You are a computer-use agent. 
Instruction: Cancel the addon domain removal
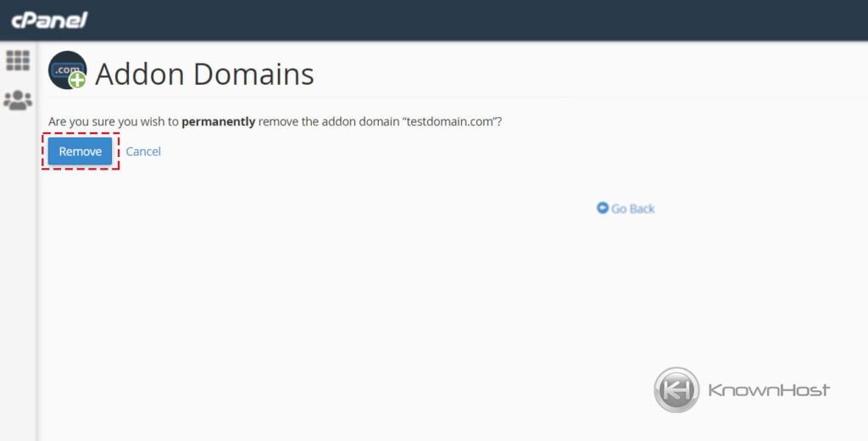pos(143,151)
